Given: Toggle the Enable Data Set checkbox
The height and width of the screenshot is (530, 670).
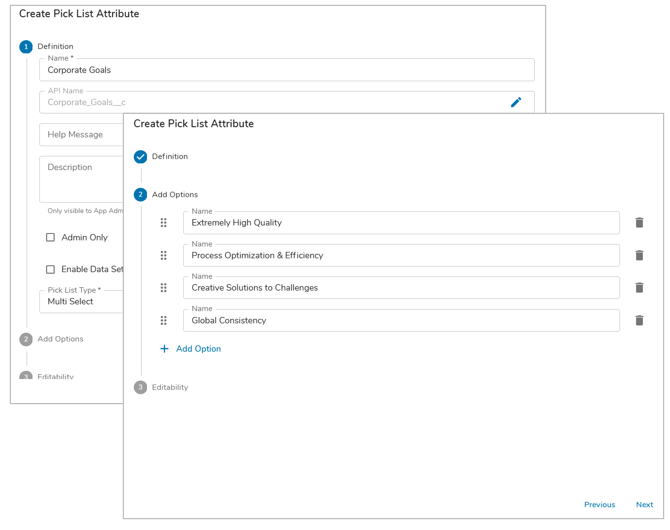Looking at the screenshot, I should (x=51, y=269).
